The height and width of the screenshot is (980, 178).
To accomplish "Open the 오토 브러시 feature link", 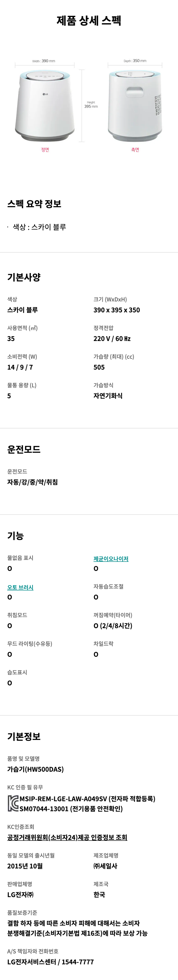I will click(21, 587).
